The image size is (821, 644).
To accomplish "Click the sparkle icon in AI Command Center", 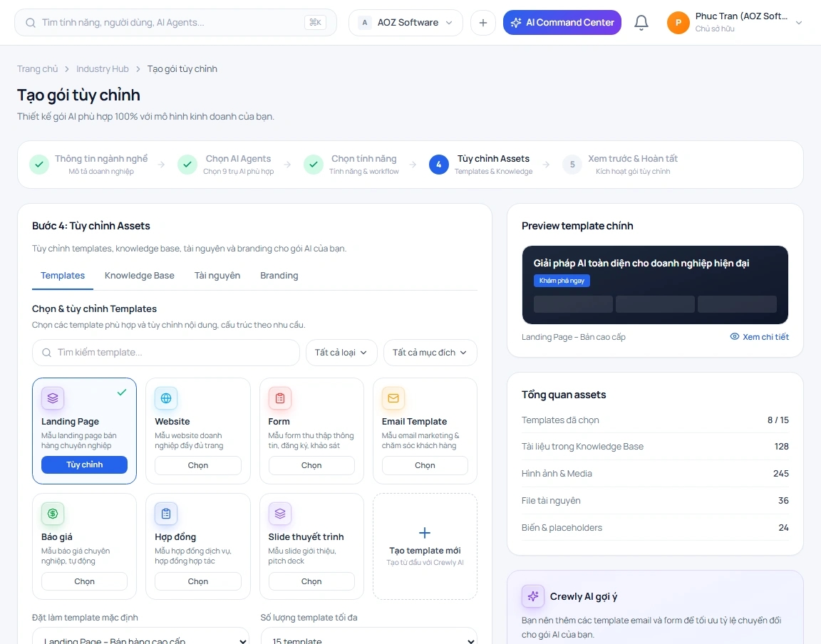I will pos(516,23).
